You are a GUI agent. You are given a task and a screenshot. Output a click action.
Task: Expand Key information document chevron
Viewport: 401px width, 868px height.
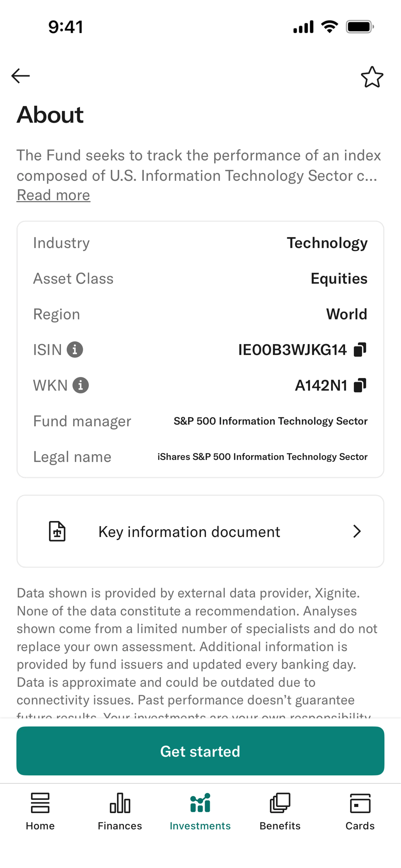coord(357,531)
